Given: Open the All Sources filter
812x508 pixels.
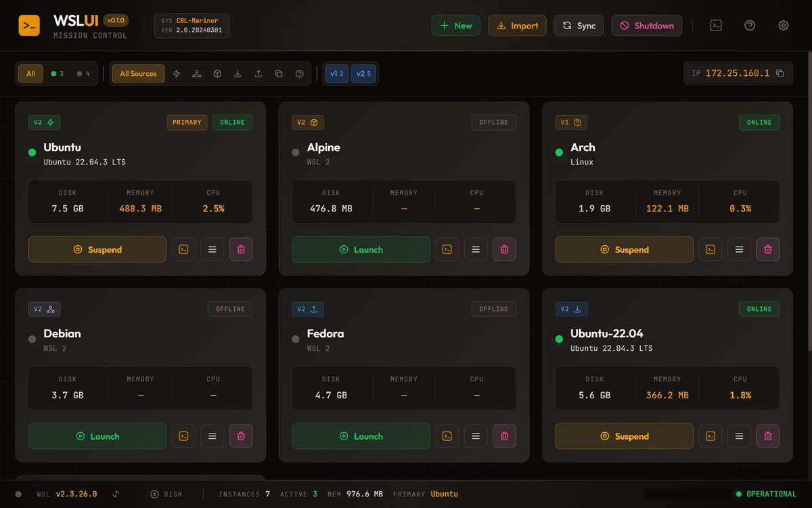Looking at the screenshot, I should click(137, 73).
